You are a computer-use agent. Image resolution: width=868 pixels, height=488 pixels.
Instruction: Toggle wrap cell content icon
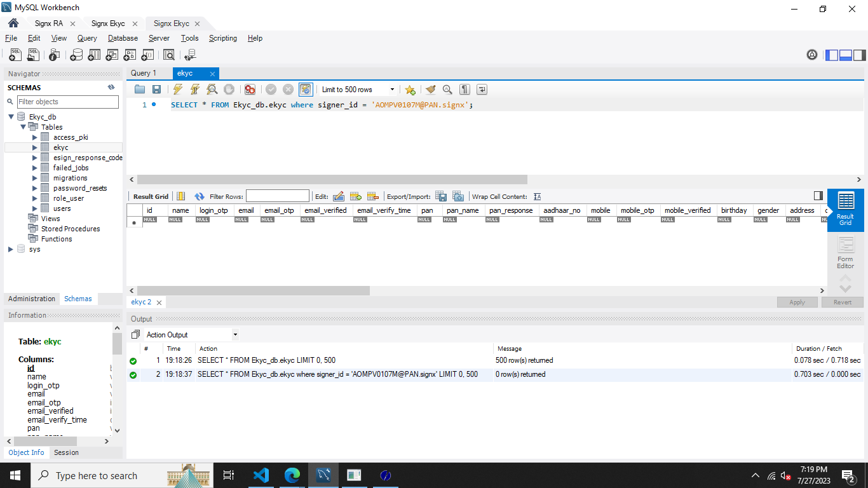(538, 196)
